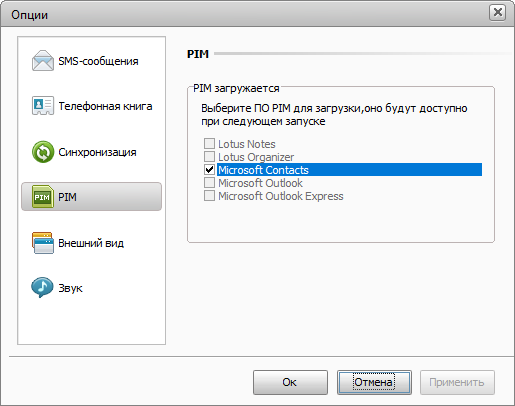Screen dimensions: 515x406
Task: Select the phone book contact card icon
Action: [x=43, y=105]
